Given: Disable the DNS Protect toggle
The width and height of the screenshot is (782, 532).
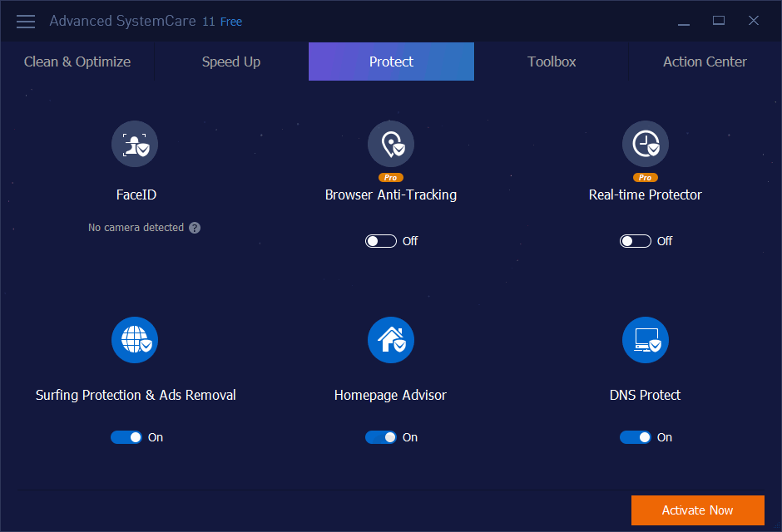Looking at the screenshot, I should tap(636, 437).
